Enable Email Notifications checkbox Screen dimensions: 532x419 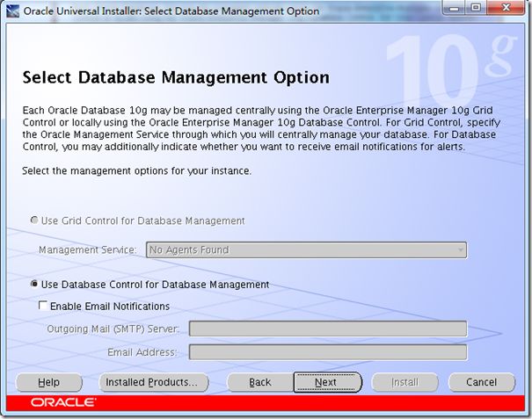click(x=43, y=306)
